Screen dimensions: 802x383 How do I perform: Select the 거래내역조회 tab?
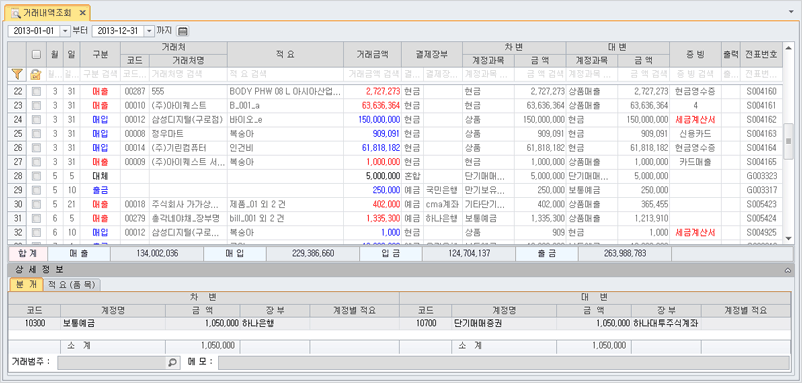(48, 12)
